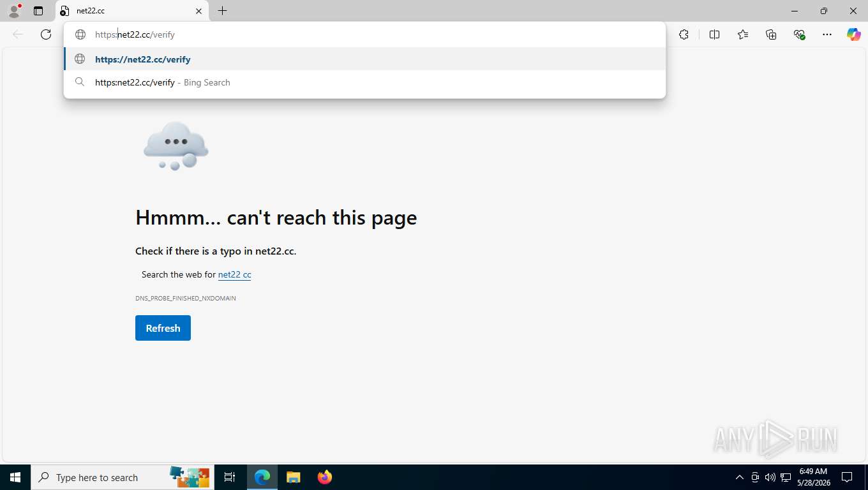The image size is (868, 490).
Task: Open the Windows Start menu
Action: [x=15, y=477]
